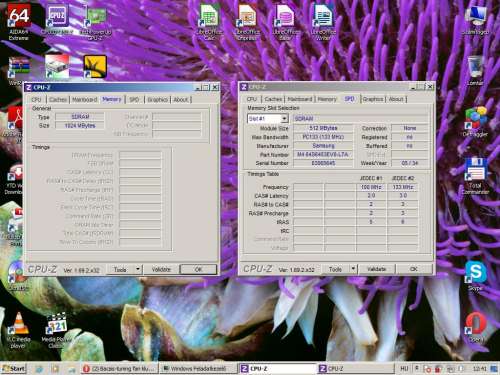Open SPD tab in left CPU-Z window

tap(134, 100)
